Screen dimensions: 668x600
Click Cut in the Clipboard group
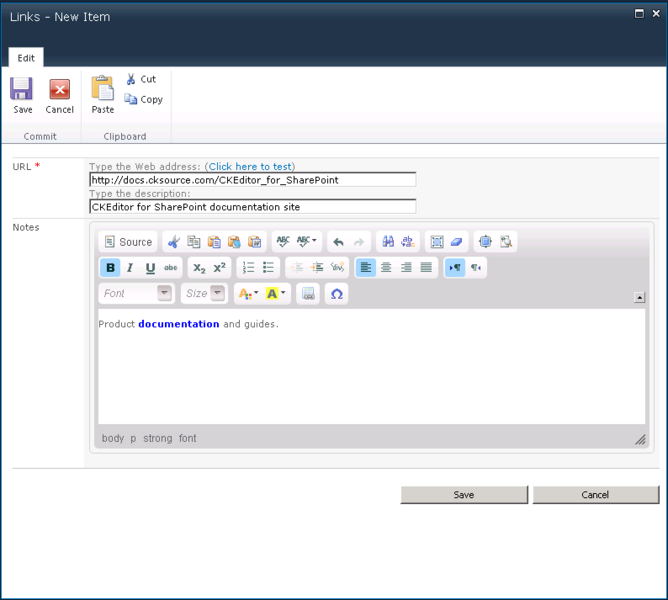click(x=141, y=79)
